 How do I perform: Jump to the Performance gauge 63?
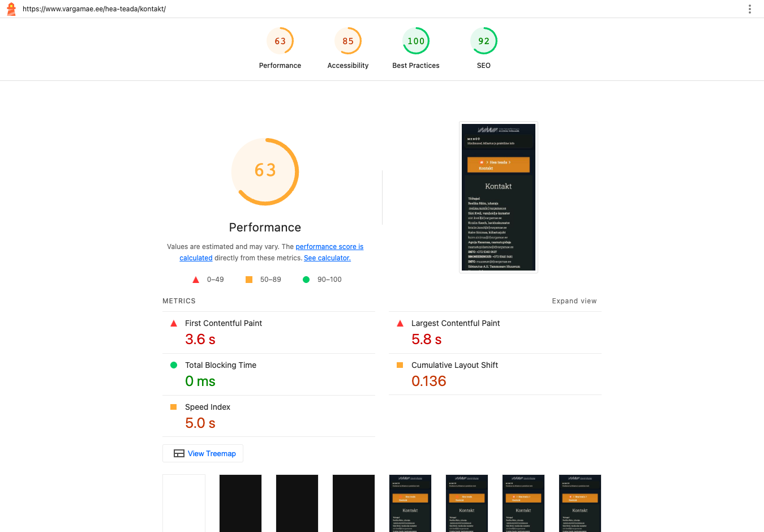coord(280,49)
